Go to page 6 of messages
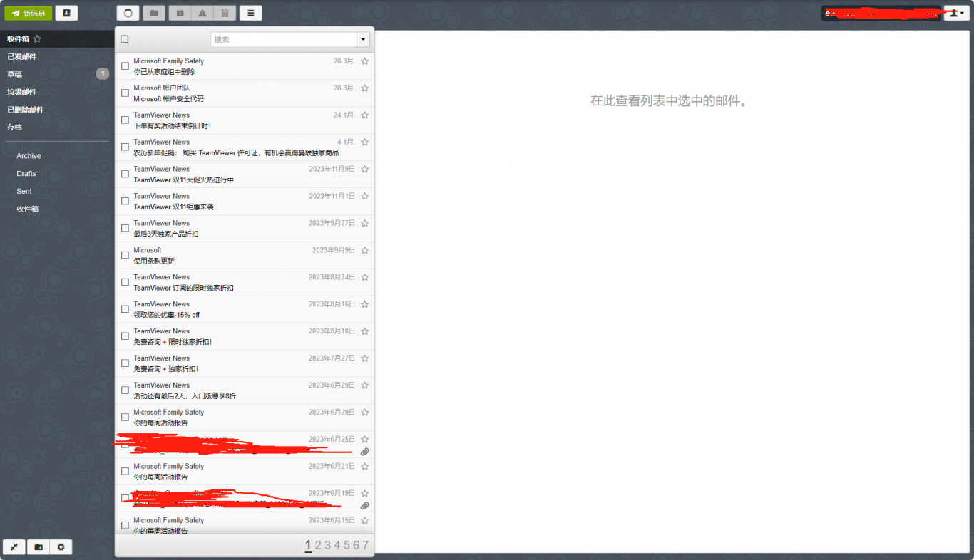 pos(357,546)
